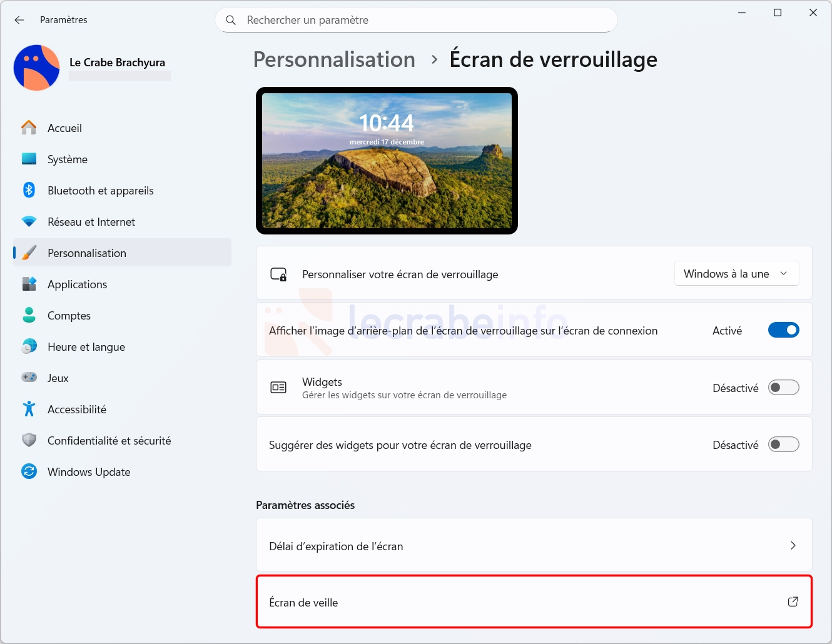The height and width of the screenshot is (644, 832).
Task: Open Écran de veille external link
Action: tap(793, 602)
